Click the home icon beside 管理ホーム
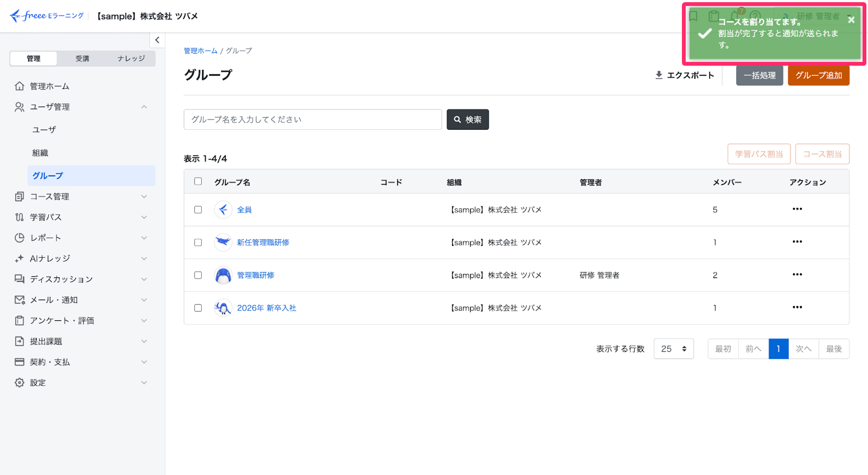 click(20, 86)
